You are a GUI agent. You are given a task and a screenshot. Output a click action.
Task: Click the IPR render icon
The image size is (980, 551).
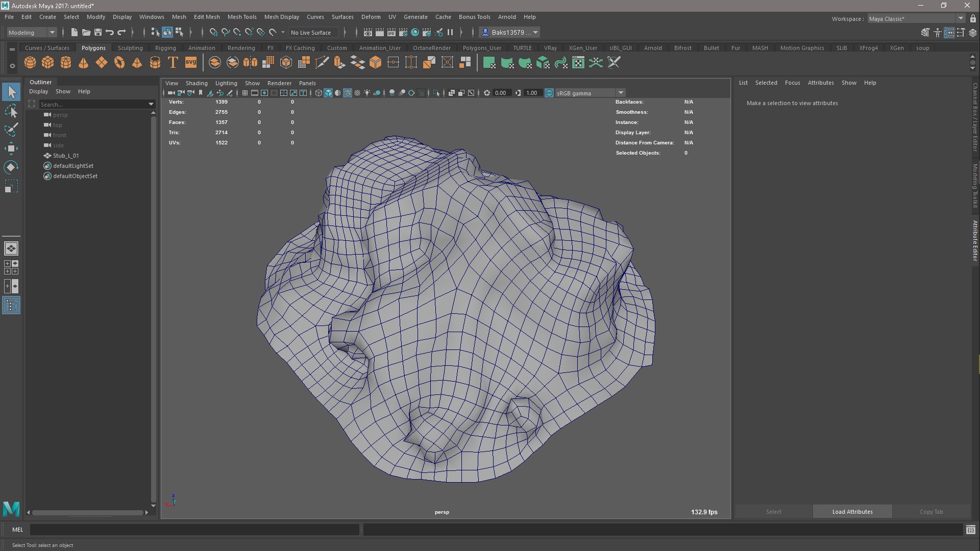coord(391,32)
